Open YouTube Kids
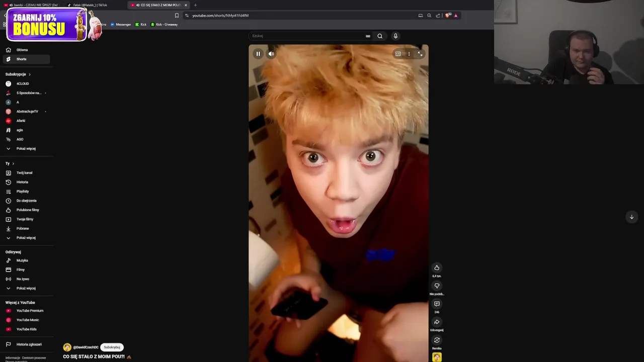 (x=26, y=329)
